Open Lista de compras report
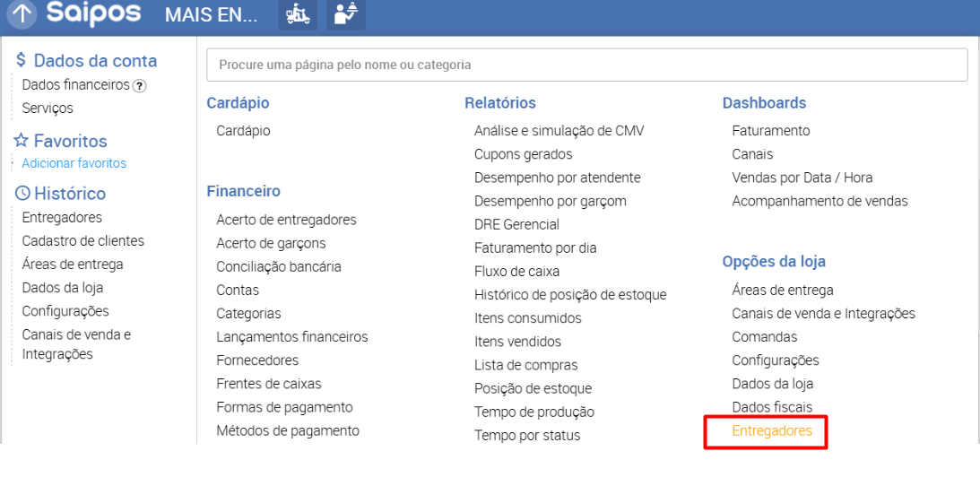This screenshot has height=486, width=980. pos(526,365)
